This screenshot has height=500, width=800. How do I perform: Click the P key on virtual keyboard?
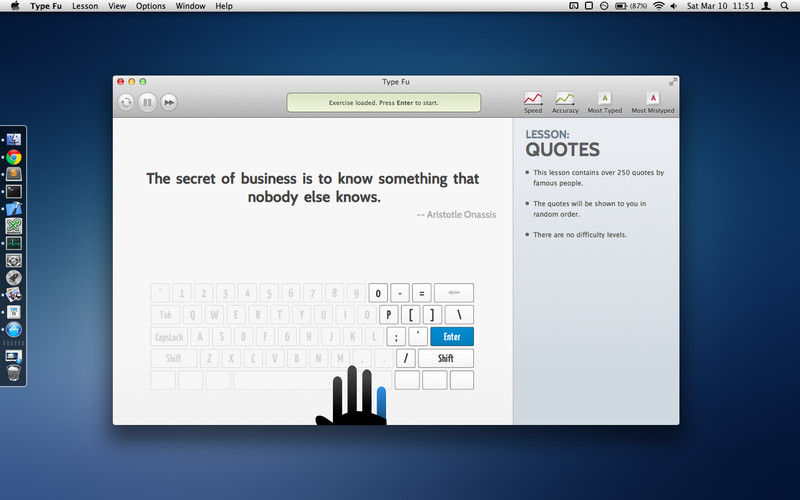pos(388,315)
